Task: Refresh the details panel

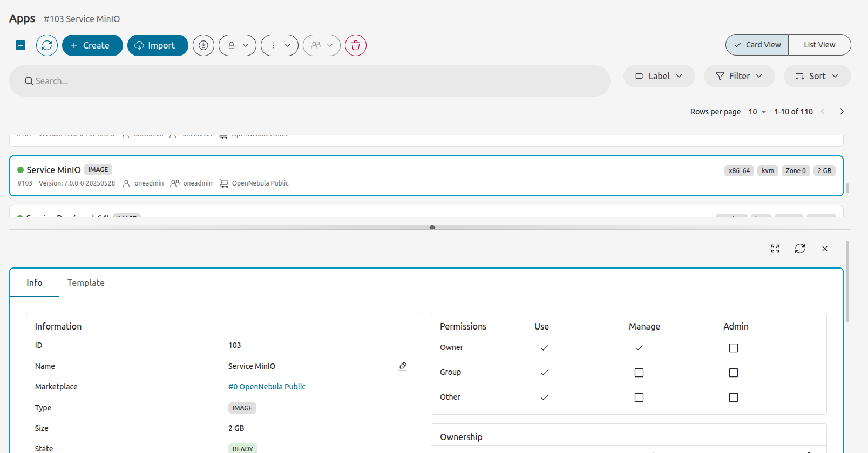Action: click(x=800, y=249)
